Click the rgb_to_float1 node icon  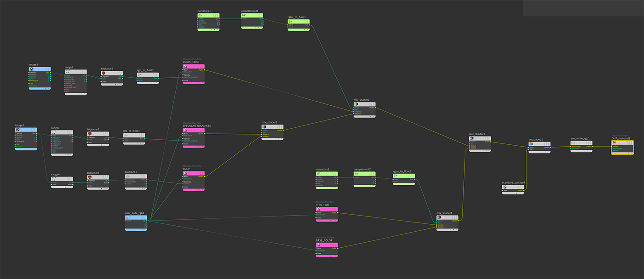pos(126,135)
